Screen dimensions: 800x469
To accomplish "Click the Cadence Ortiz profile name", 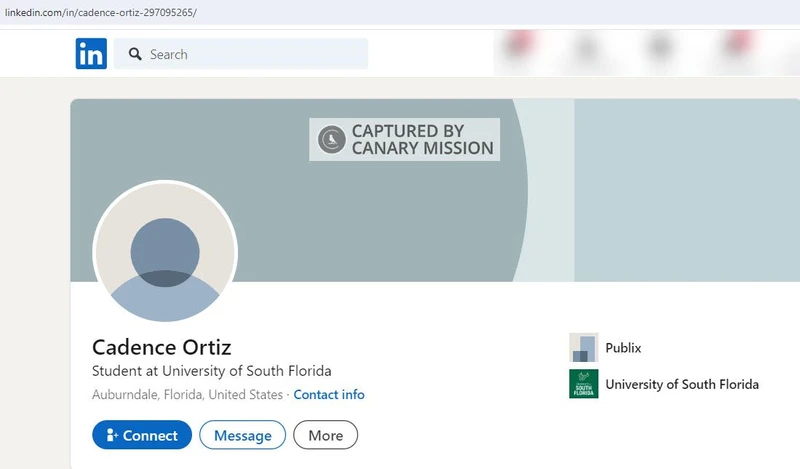I will [x=162, y=347].
